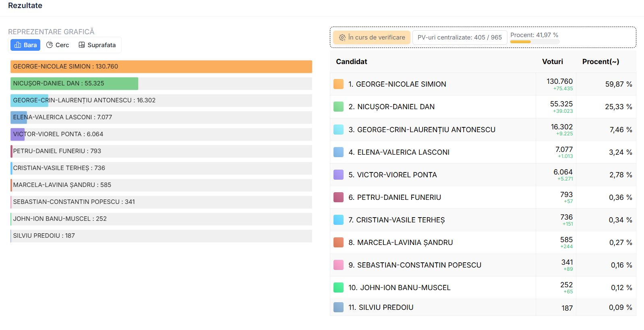Viewport: 644px width, 330px height.
Task: Switch to the Cerc chart view
Action: click(58, 45)
